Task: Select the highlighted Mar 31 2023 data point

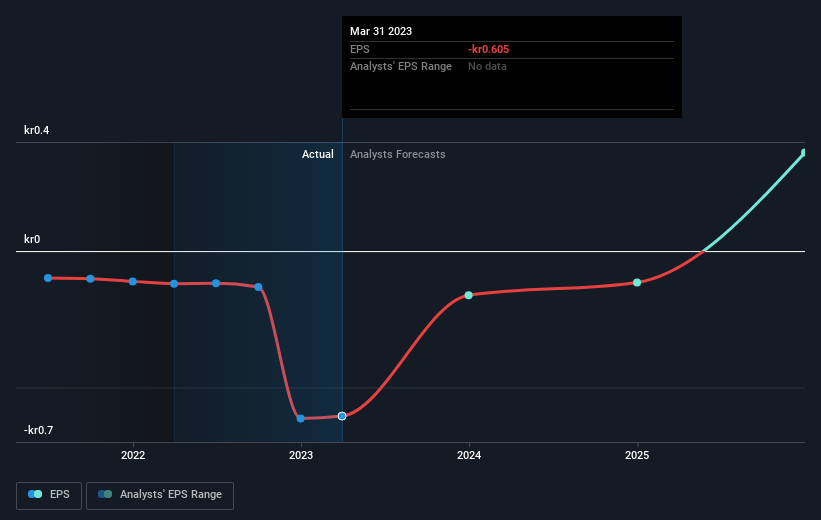Action: [x=342, y=416]
